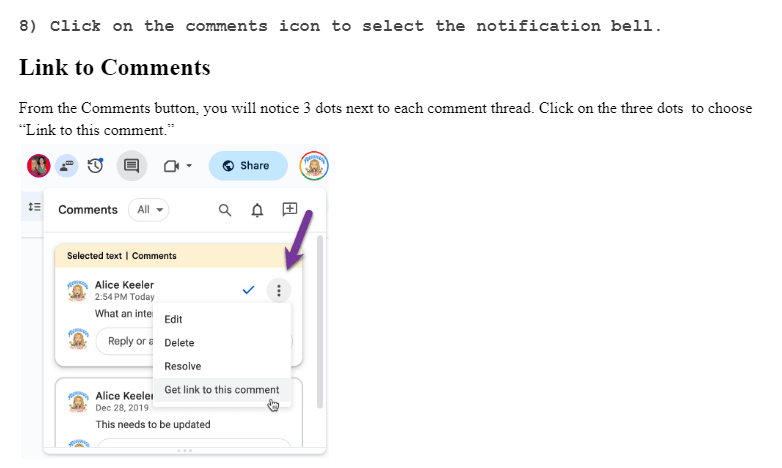Image resolution: width=782 pixels, height=468 pixels.
Task: Click the comments speech-bubble icon
Action: coord(132,166)
